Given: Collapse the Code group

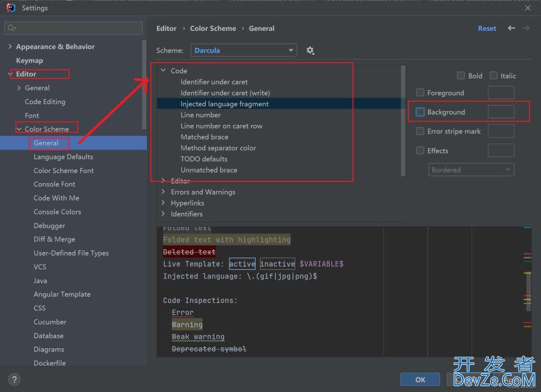Looking at the screenshot, I should (163, 71).
